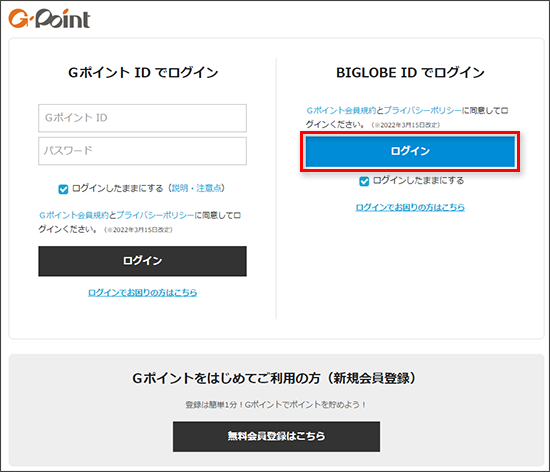Click the Gポイント ID でログイン heading
Screen dimensions: 550x472
143,73
